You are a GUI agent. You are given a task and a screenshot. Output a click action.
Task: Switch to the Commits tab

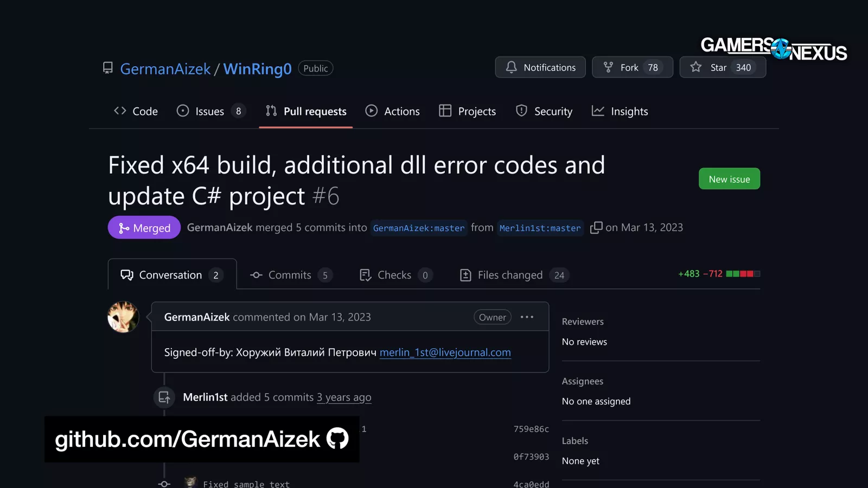291,275
